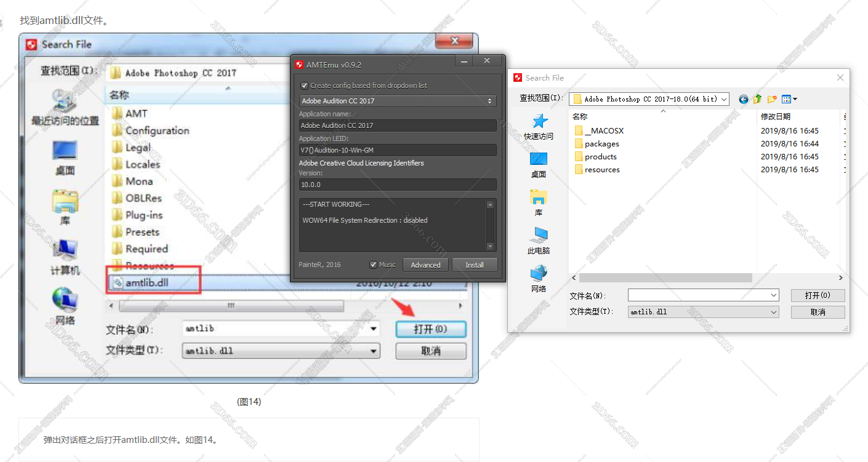Open the view menu icon in right dialog
868x462 pixels.
[789, 99]
